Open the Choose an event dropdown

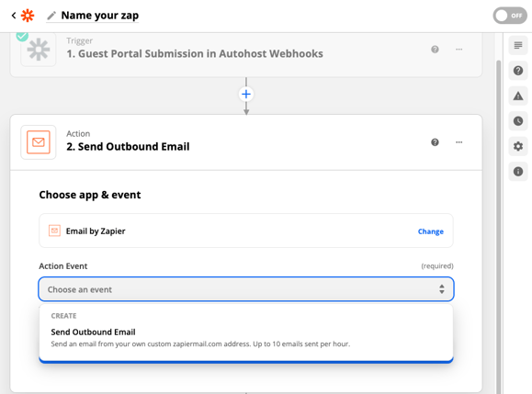click(246, 289)
